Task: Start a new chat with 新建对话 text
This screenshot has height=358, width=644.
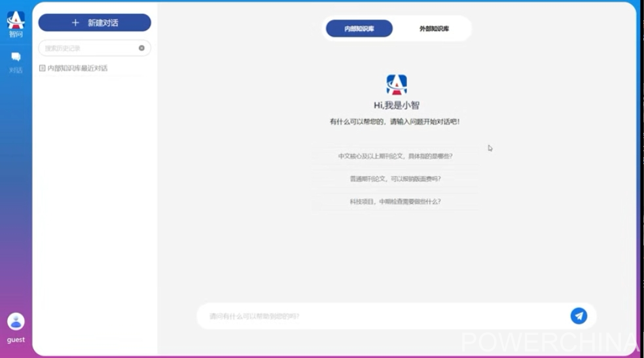Action: [x=103, y=23]
